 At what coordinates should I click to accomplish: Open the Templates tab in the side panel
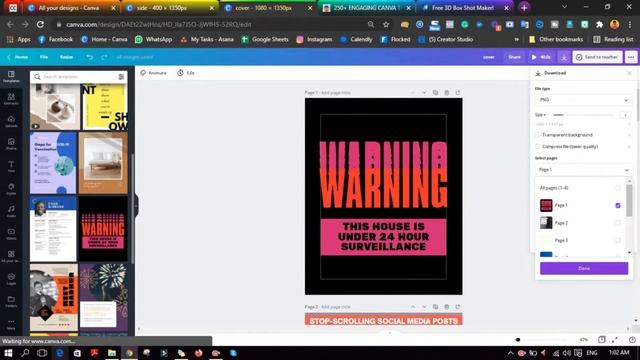pos(11,76)
